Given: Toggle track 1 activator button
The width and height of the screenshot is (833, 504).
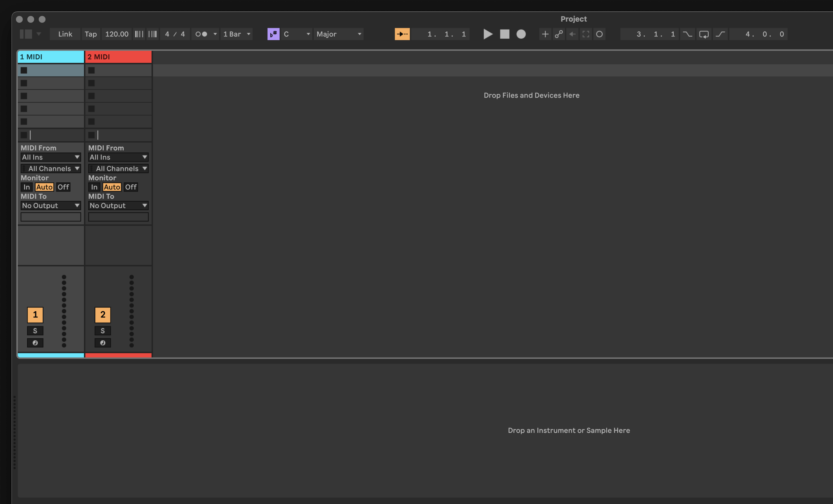Looking at the screenshot, I should 35,315.
